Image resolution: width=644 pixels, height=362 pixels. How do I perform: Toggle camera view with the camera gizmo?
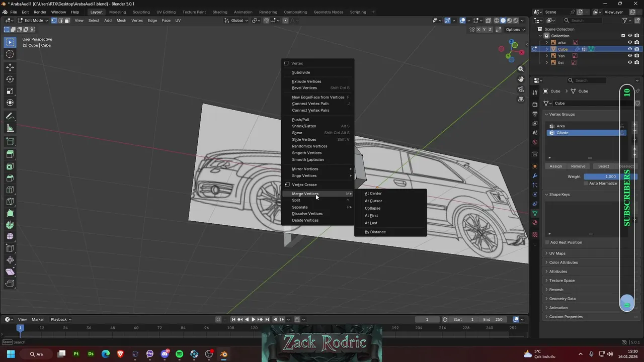pyautogui.click(x=521, y=89)
